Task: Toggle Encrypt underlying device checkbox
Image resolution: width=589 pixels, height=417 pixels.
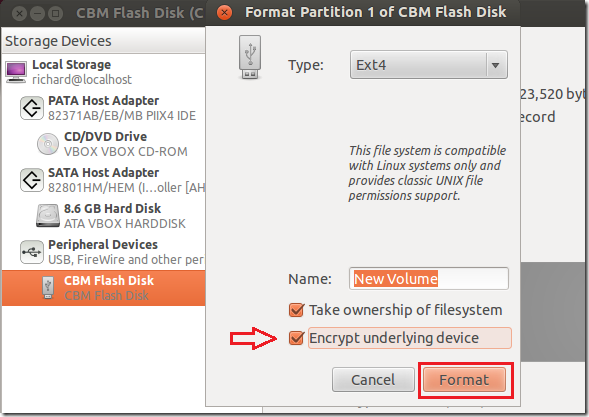Action: tap(296, 338)
